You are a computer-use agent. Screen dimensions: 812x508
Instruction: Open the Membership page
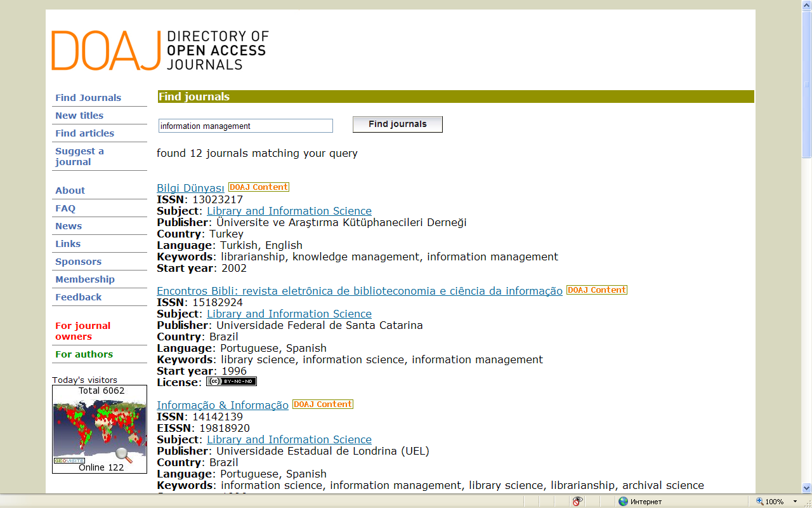85,279
